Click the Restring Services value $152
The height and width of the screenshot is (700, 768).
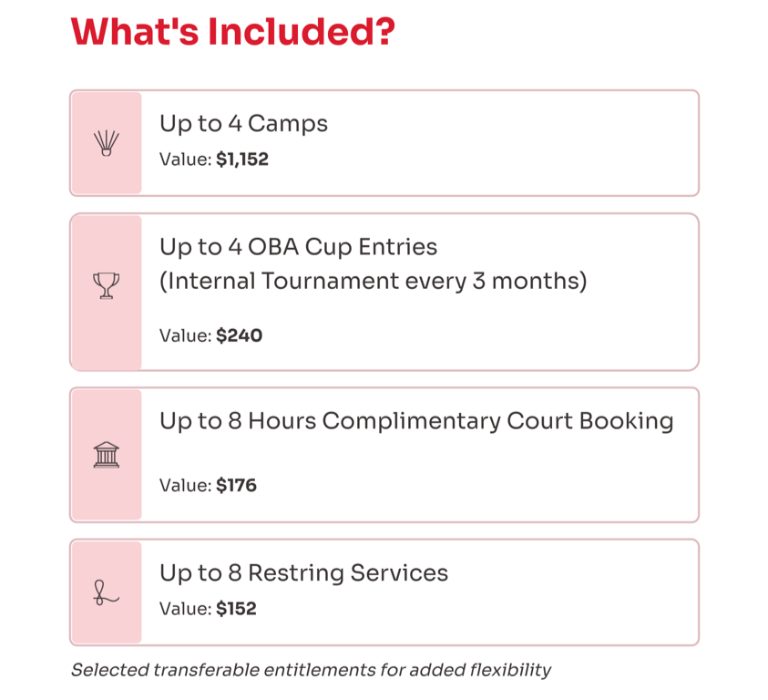click(x=236, y=609)
